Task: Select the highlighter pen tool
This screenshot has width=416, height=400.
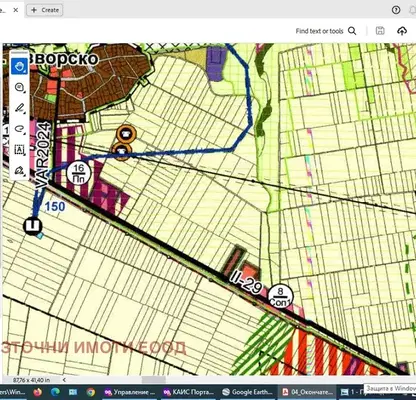Action: tap(20, 108)
